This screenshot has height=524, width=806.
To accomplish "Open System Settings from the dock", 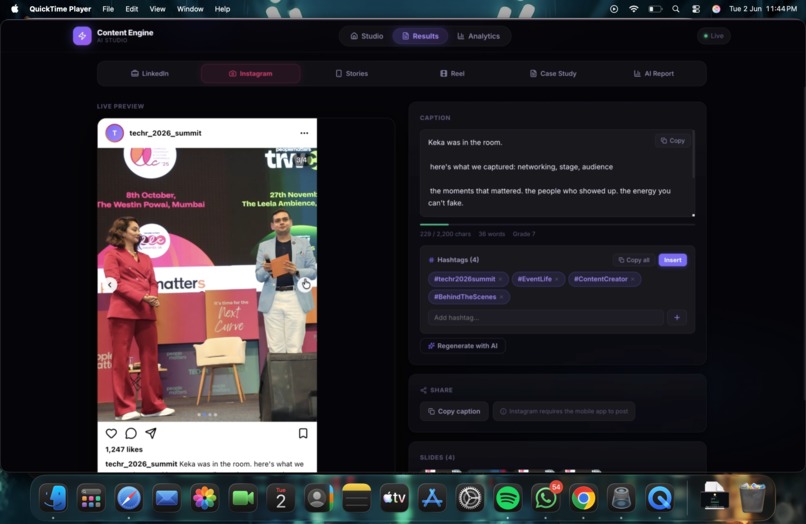I will 470,498.
